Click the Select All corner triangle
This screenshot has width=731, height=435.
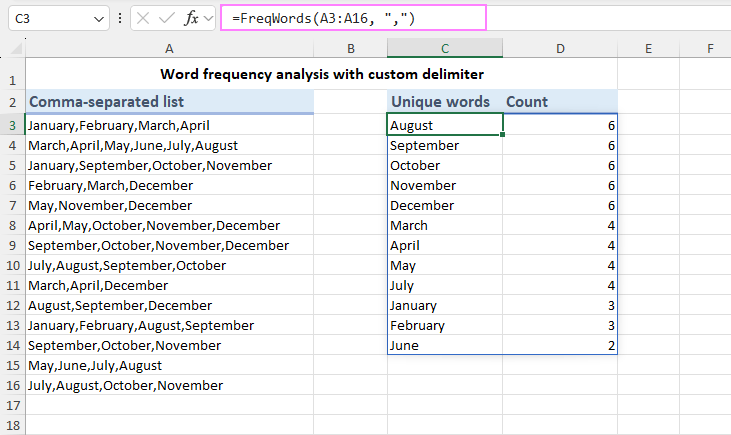16,48
